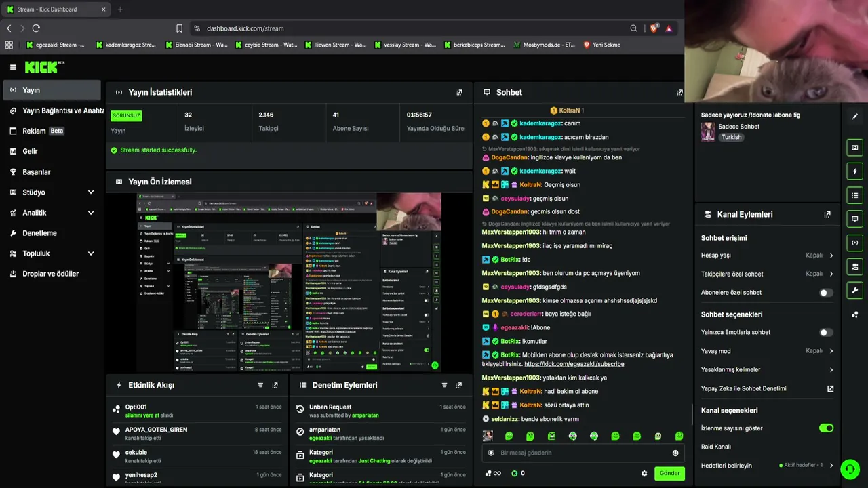The image size is (868, 488).
Task: Filter the Denetim Eylemleri list
Action: (444, 385)
